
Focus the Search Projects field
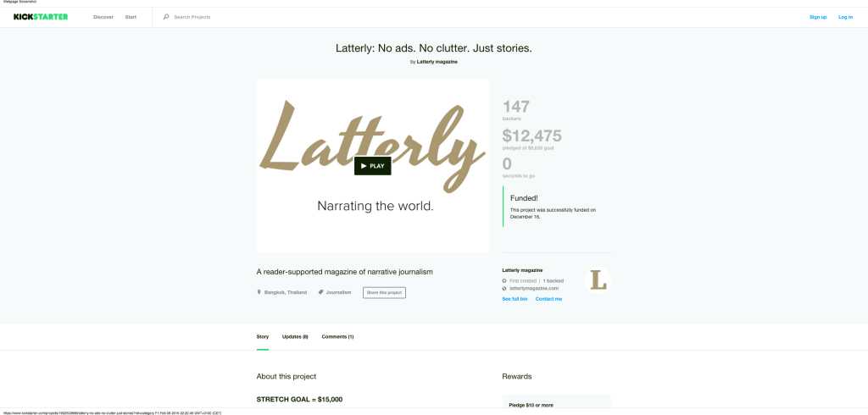(192, 17)
